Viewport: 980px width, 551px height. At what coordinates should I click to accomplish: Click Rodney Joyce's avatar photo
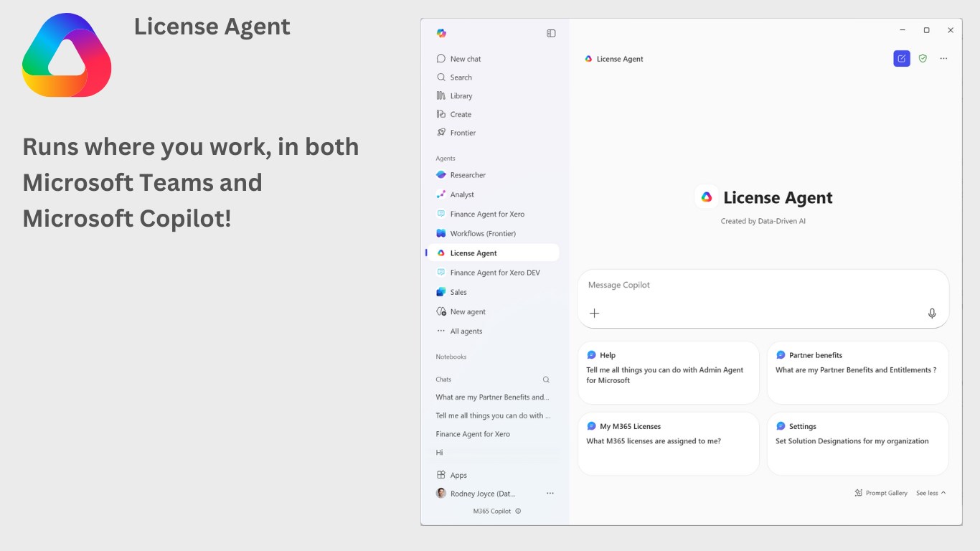point(441,494)
